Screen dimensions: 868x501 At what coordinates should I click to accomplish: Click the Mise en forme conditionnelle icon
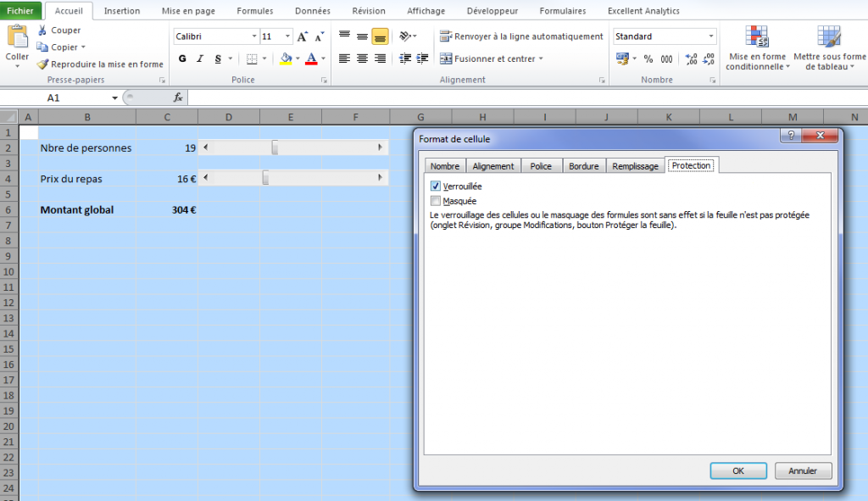coord(756,36)
